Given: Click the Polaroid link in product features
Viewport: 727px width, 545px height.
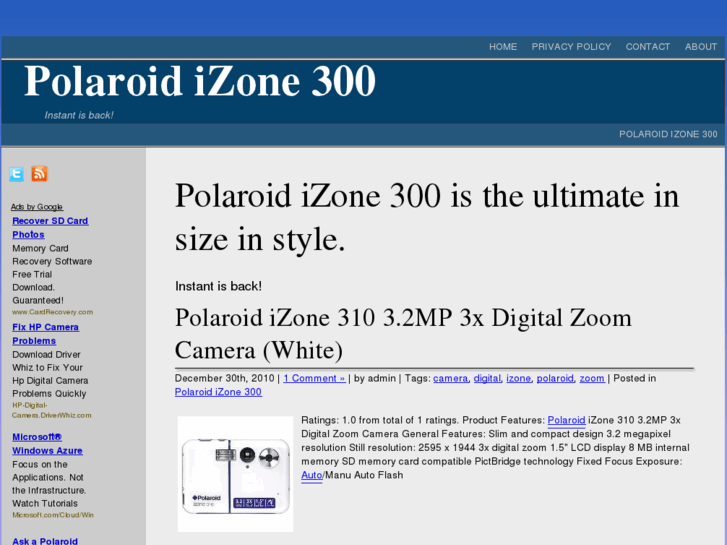Looking at the screenshot, I should click(x=566, y=420).
